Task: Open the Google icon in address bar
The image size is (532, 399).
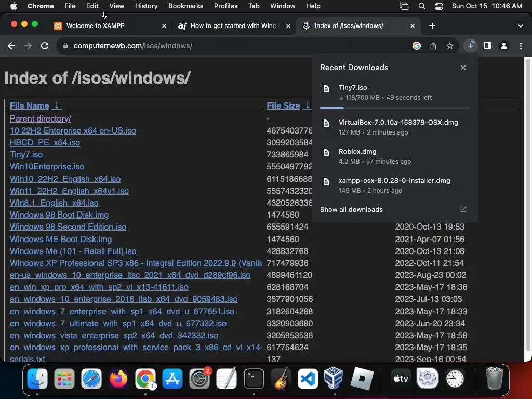Action: (x=416, y=46)
